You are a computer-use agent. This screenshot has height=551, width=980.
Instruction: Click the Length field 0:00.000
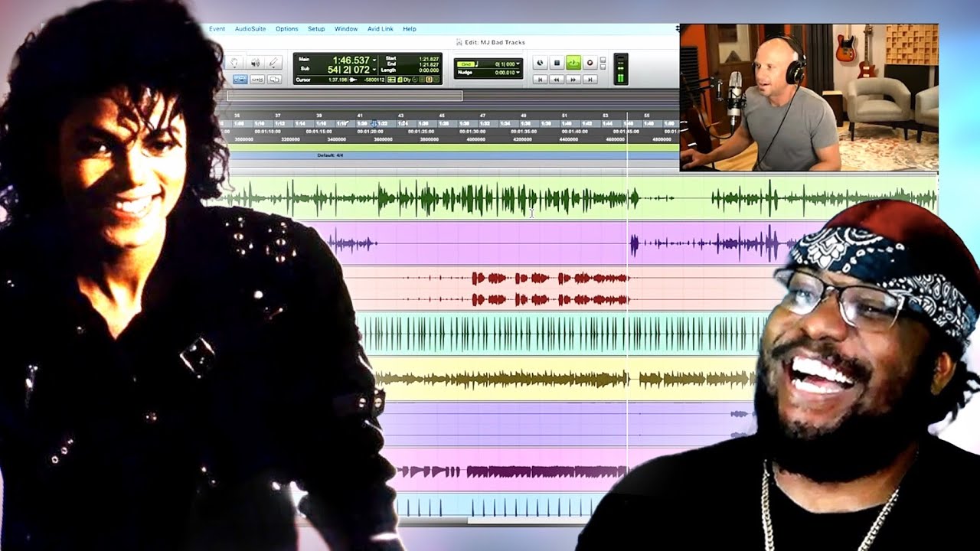(x=429, y=70)
